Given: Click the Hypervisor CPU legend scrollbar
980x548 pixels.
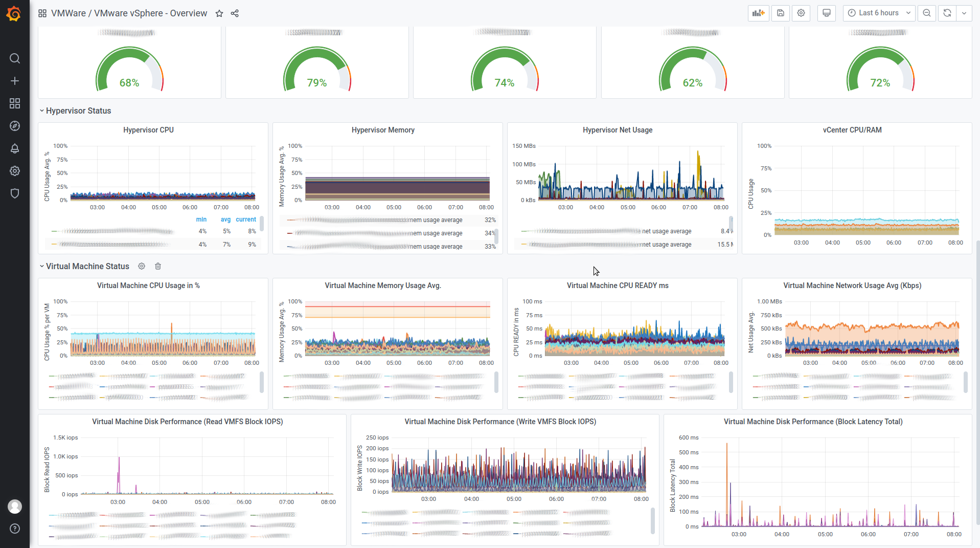Looking at the screenshot, I should [x=262, y=224].
